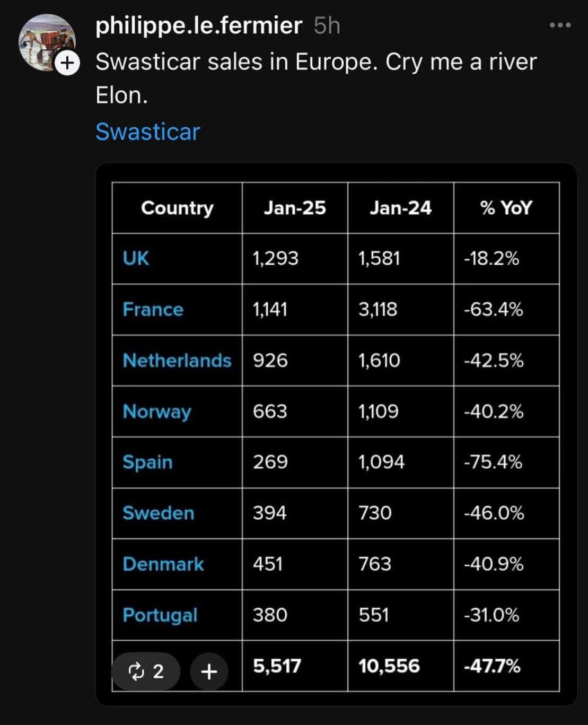The width and height of the screenshot is (588, 725).
Task: Click the Netherlands country link
Action: (177, 360)
